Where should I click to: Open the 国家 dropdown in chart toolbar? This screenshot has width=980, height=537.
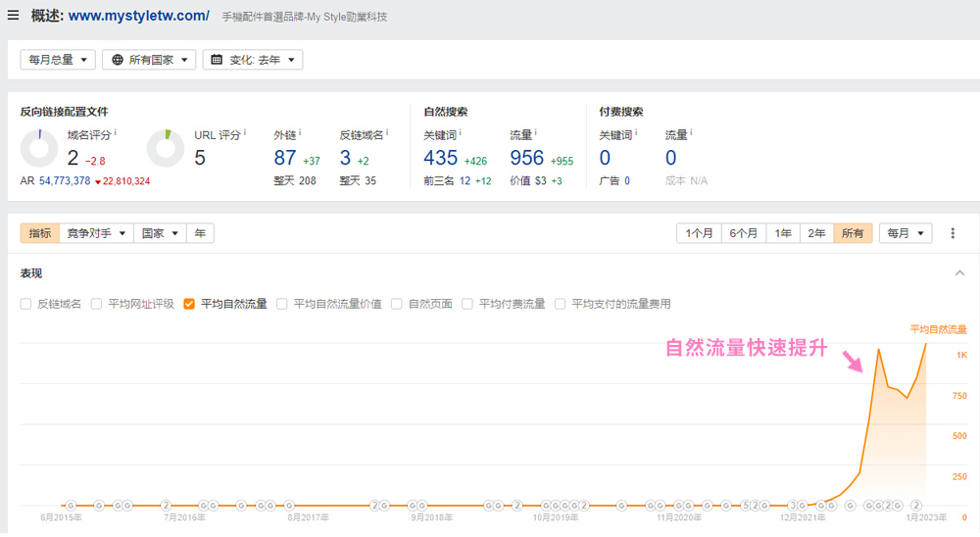pos(160,233)
